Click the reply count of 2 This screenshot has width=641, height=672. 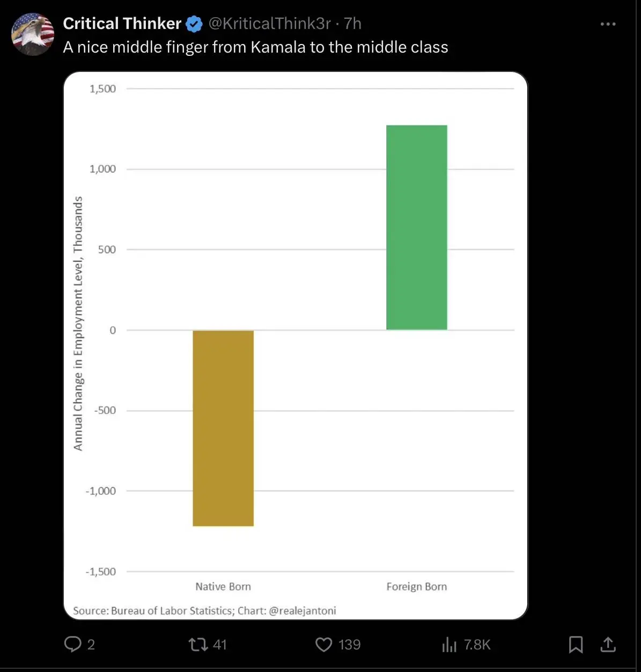[x=91, y=645]
